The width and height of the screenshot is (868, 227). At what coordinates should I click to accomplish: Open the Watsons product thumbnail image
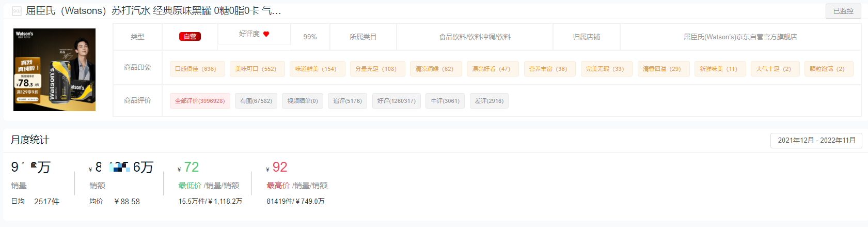54,70
